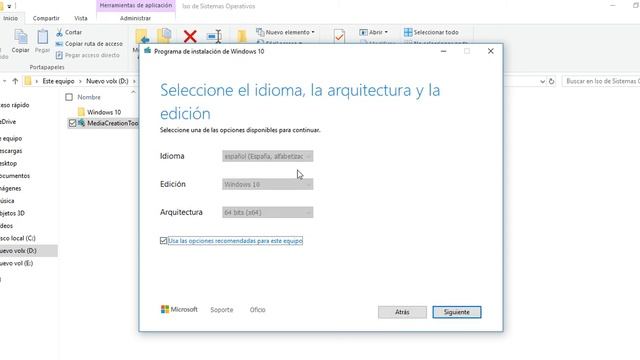Click the Siguiente button
This screenshot has width=640, height=360.
457,312
